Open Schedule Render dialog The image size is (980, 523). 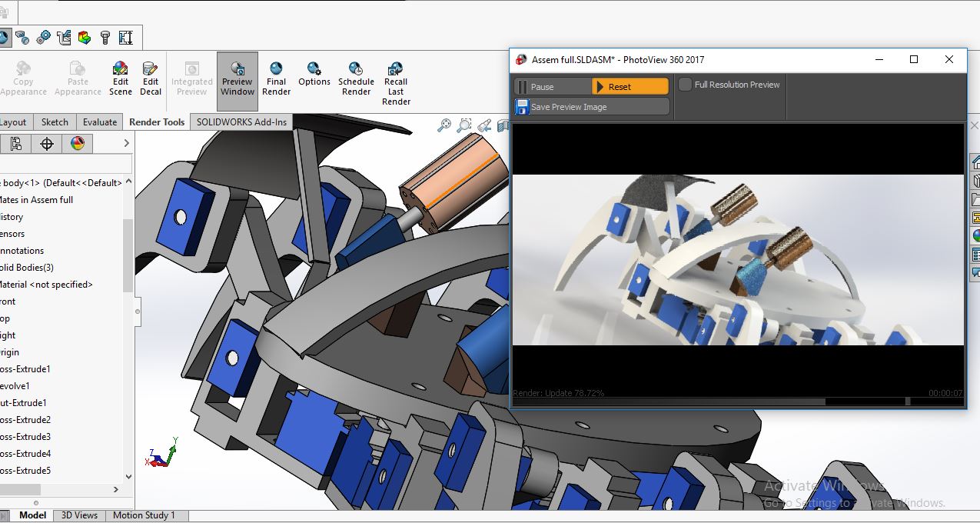356,78
